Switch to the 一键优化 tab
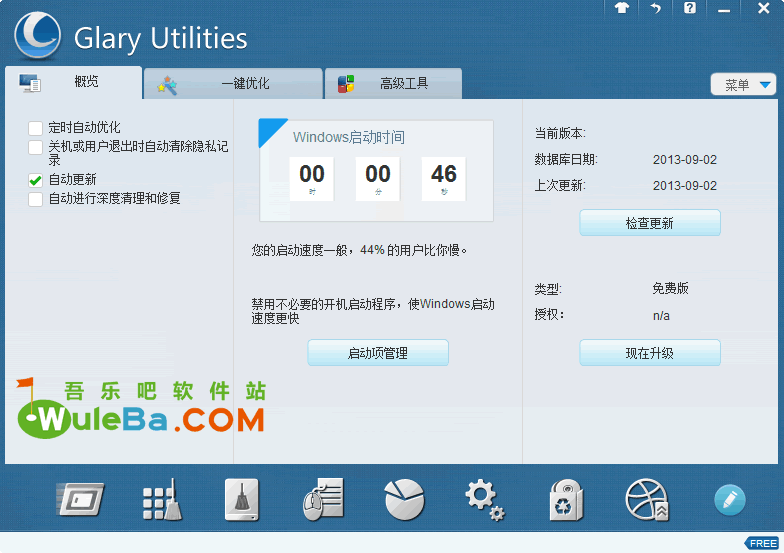Viewport: 784px width, 553px height. [233, 83]
